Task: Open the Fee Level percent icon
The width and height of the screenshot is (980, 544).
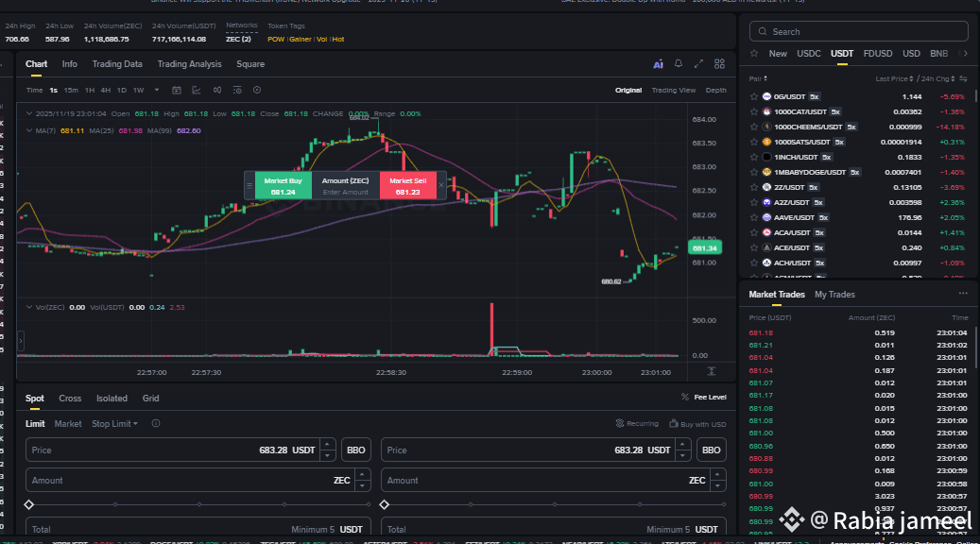Action: [x=685, y=398]
